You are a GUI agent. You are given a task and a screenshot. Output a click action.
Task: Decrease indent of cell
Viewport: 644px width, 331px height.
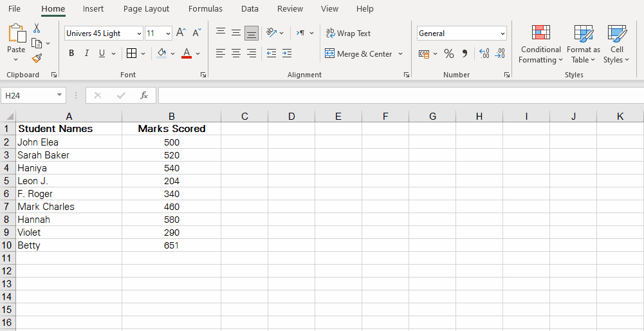pos(271,53)
